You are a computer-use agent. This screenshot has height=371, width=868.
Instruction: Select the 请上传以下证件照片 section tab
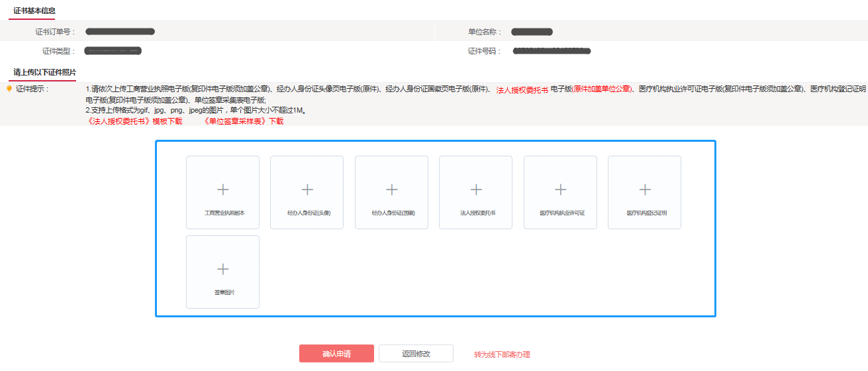pyautogui.click(x=45, y=72)
